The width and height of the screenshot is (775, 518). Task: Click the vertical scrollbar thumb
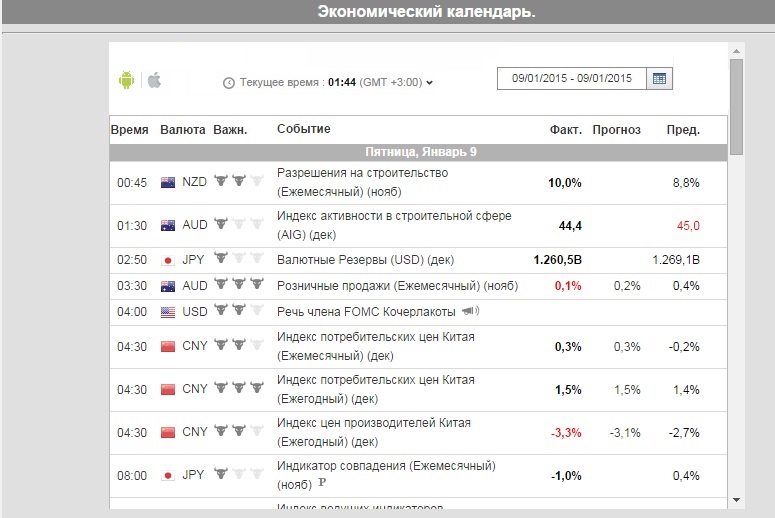coord(737,105)
